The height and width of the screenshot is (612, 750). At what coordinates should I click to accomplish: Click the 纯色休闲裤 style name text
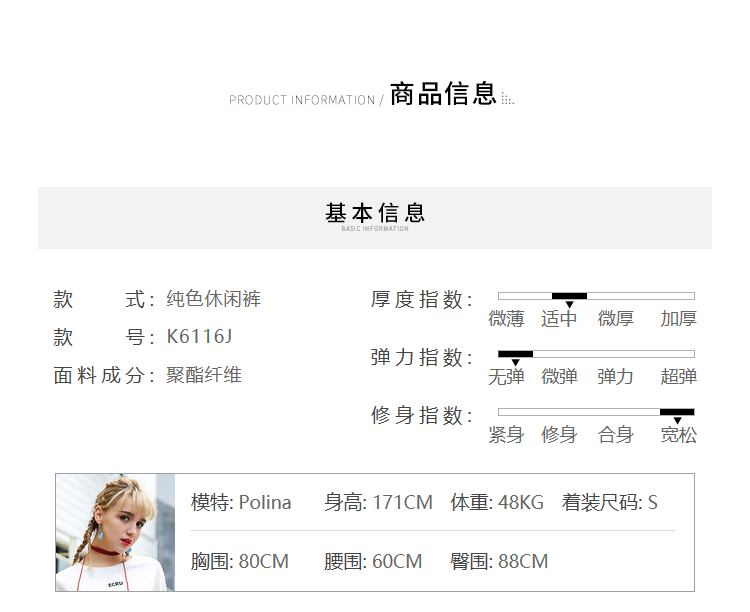(213, 299)
